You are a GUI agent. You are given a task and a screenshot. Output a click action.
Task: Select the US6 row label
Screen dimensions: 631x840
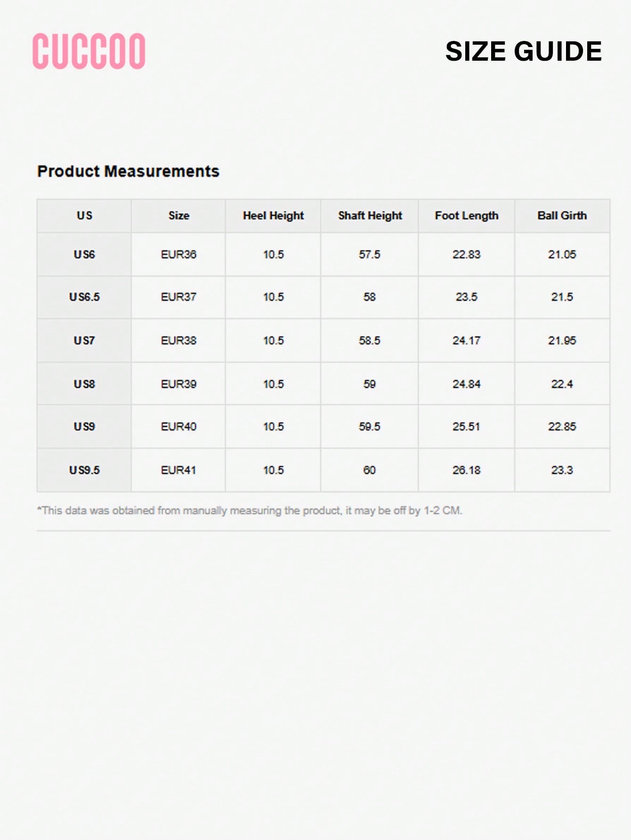point(84,255)
